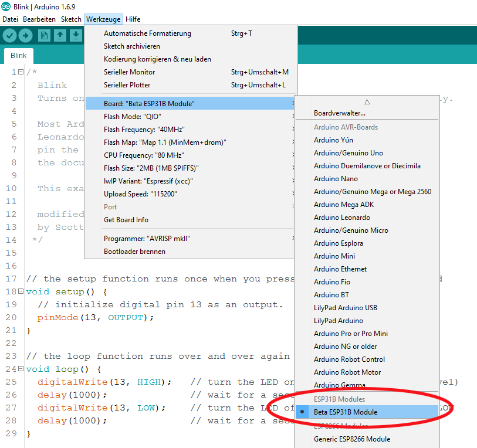Choose Generic ESP8266 Module board
The width and height of the screenshot is (477, 448).
tap(351, 439)
